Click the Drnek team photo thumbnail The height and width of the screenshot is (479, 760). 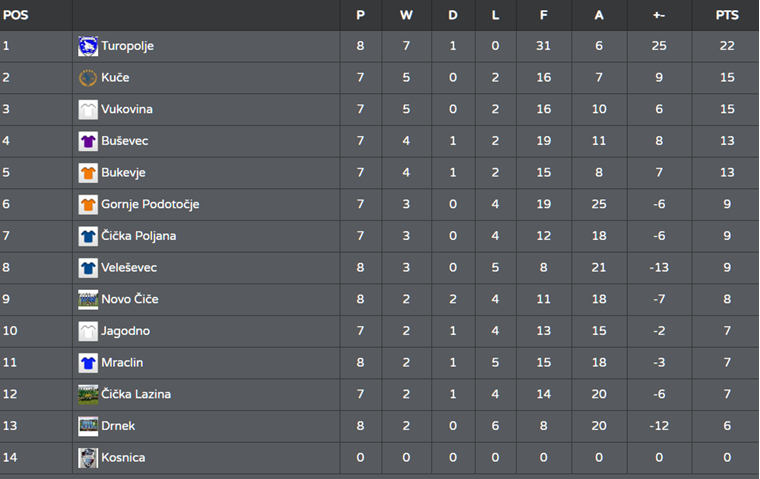click(x=88, y=426)
